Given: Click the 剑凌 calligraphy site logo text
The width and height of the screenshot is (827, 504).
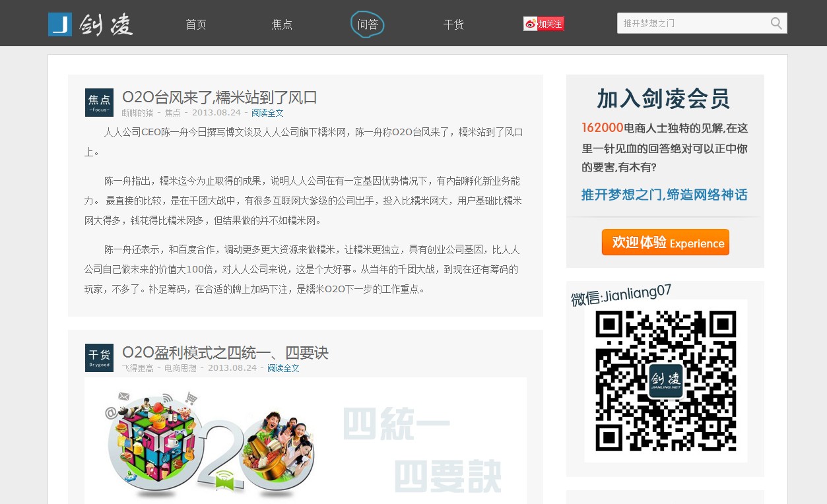Looking at the screenshot, I should [x=106, y=24].
